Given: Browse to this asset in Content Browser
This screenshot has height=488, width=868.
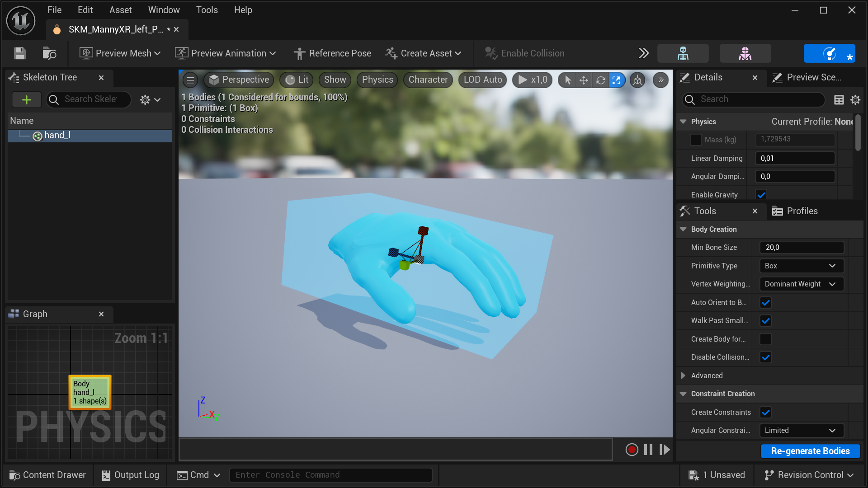Looking at the screenshot, I should [x=49, y=53].
